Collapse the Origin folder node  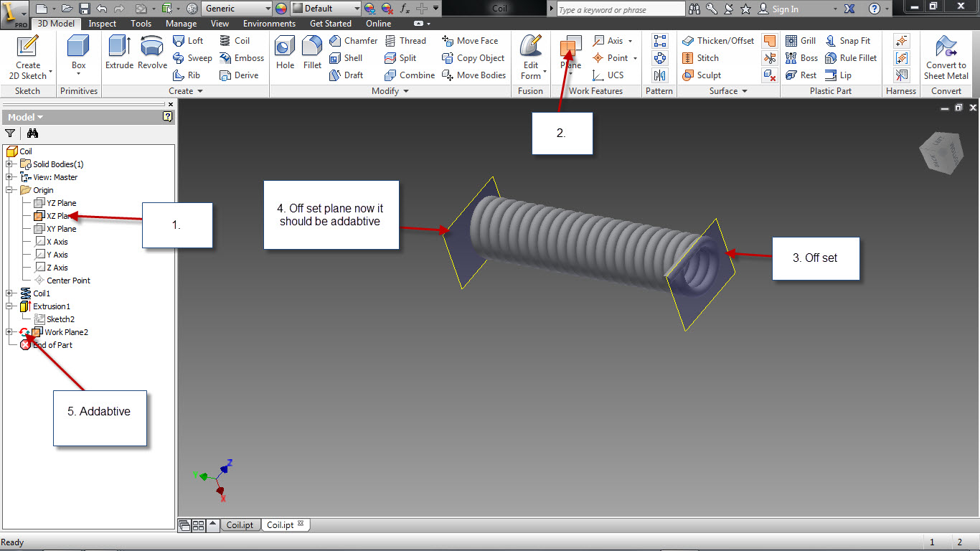[9, 190]
